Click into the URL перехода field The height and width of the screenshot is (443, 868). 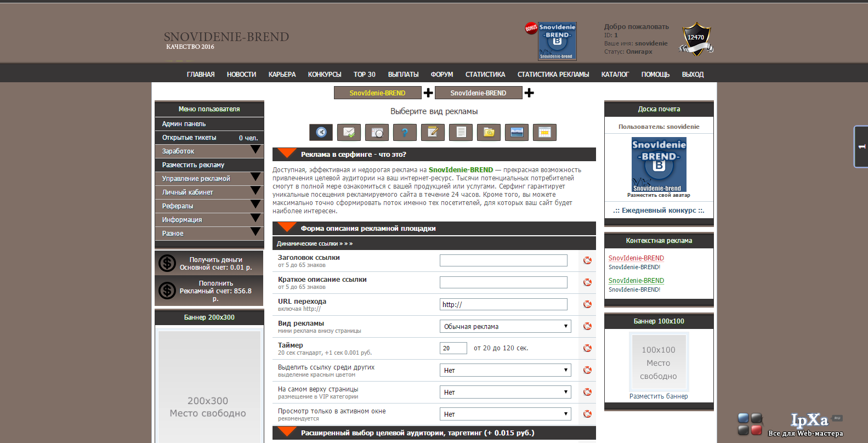503,304
